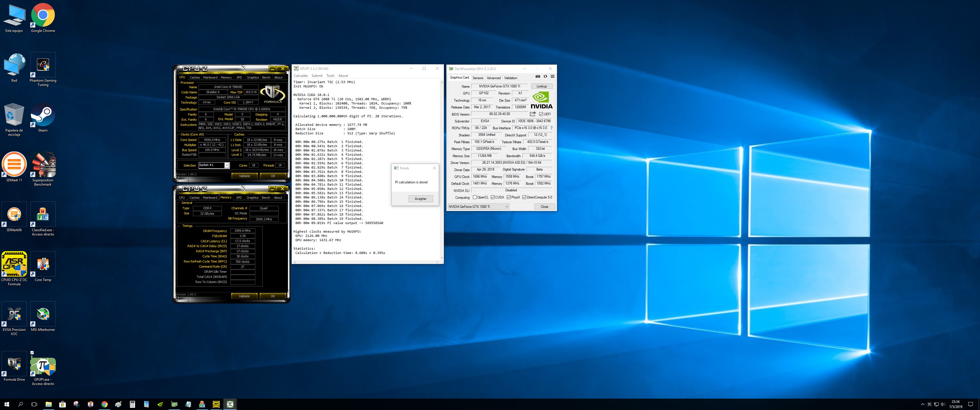The image size is (980, 410).
Task: Click the BIOS export share icon in GPU-Z
Action: [533, 114]
